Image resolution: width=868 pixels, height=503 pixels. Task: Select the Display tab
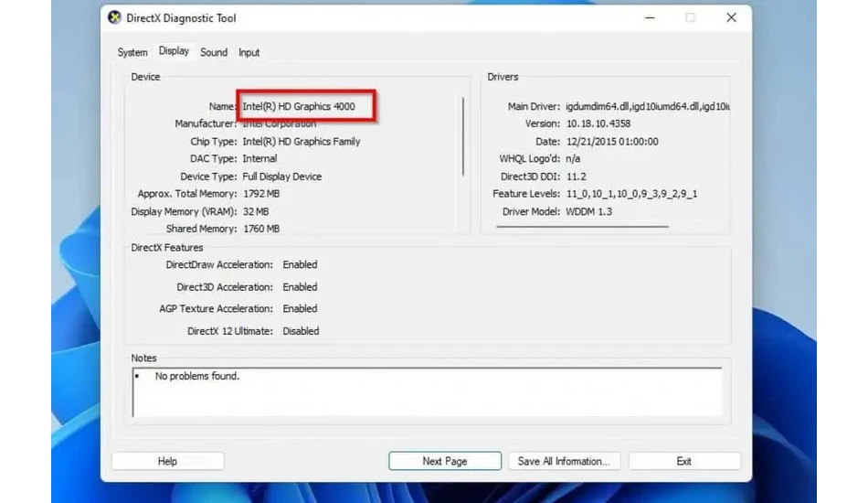click(174, 51)
